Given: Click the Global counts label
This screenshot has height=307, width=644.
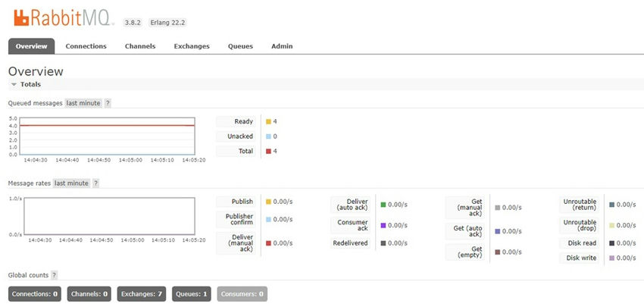Looking at the screenshot, I should coord(28,275).
